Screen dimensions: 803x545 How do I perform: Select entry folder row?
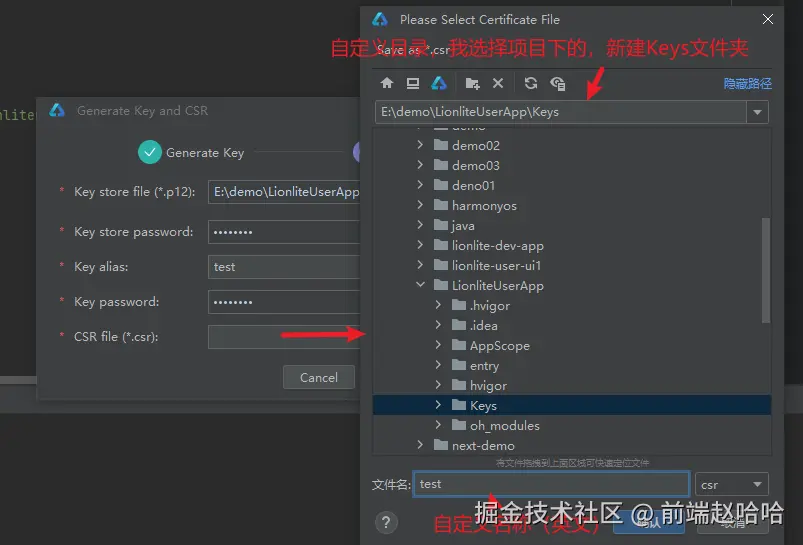[x=572, y=365]
